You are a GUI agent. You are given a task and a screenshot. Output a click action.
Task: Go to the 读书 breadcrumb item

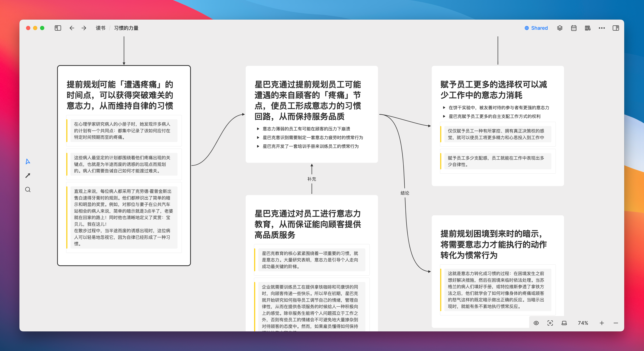(100, 28)
